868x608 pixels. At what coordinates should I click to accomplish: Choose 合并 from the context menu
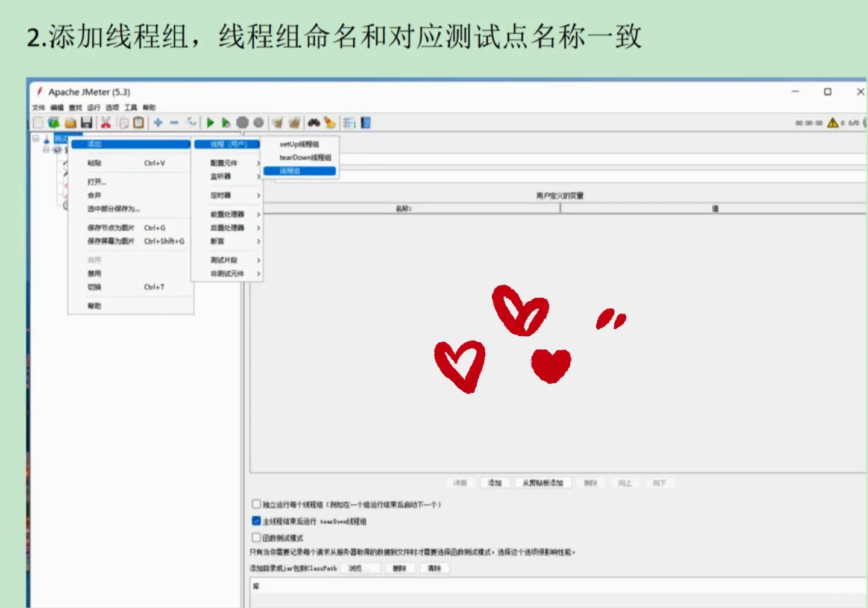click(131, 195)
